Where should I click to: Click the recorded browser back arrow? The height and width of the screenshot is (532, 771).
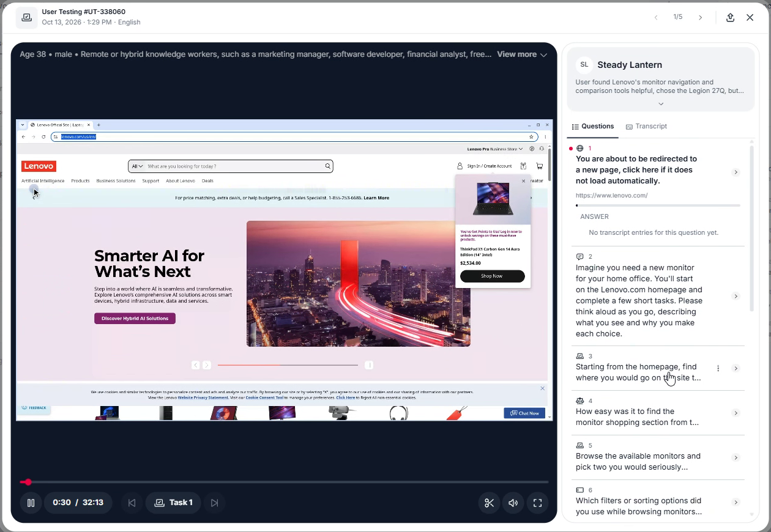pyautogui.click(x=24, y=137)
